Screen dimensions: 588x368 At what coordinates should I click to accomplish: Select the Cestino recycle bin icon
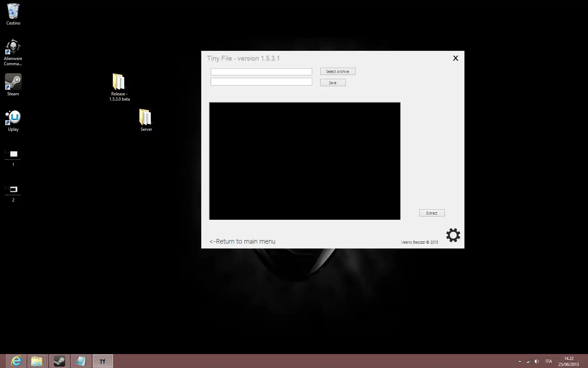13,14
